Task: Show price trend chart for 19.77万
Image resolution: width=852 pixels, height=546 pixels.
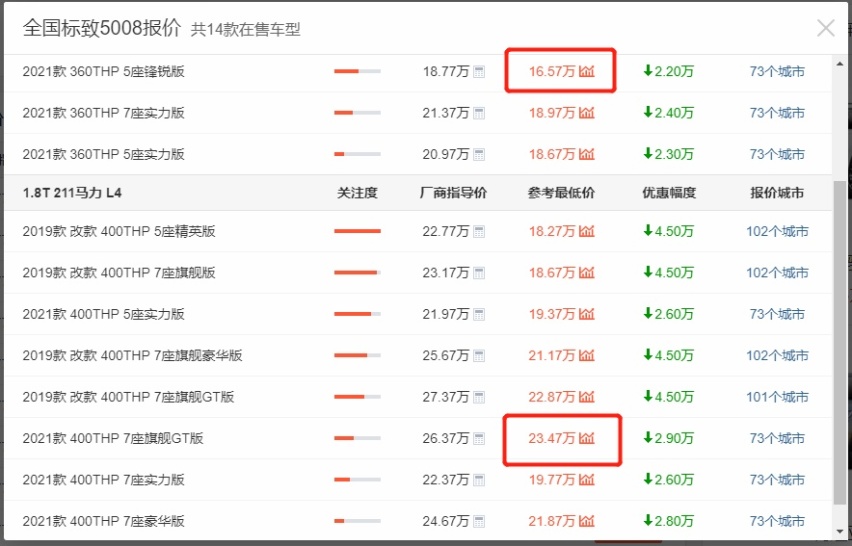Action: click(x=587, y=480)
